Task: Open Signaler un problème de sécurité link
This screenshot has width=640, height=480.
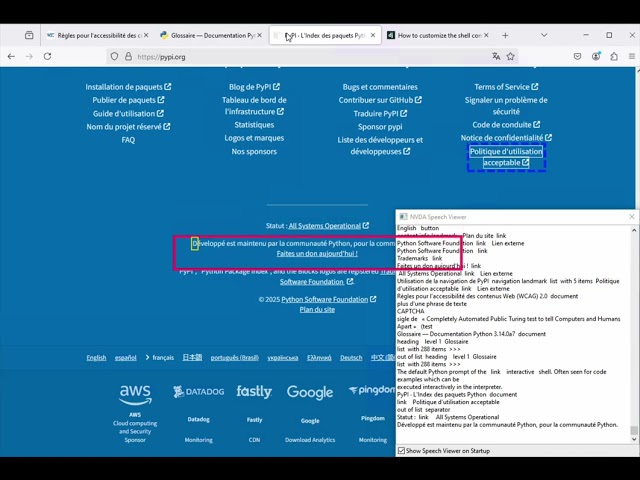Action: [x=506, y=106]
